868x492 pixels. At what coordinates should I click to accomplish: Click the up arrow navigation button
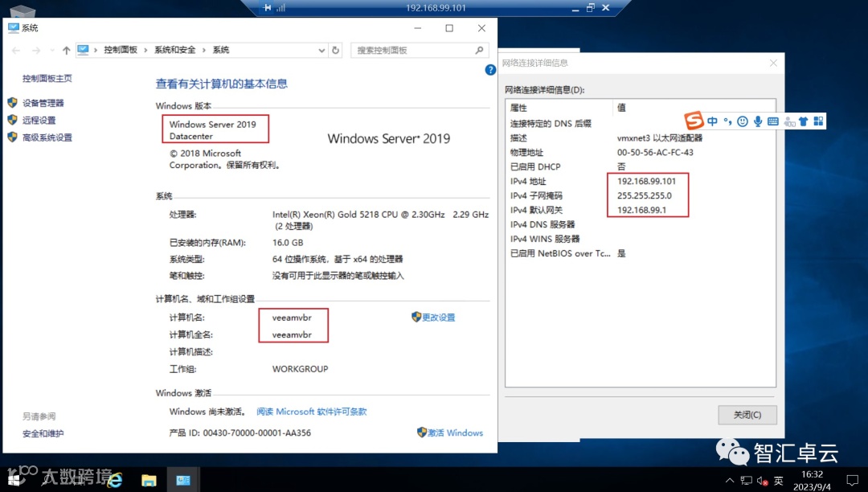coord(67,51)
